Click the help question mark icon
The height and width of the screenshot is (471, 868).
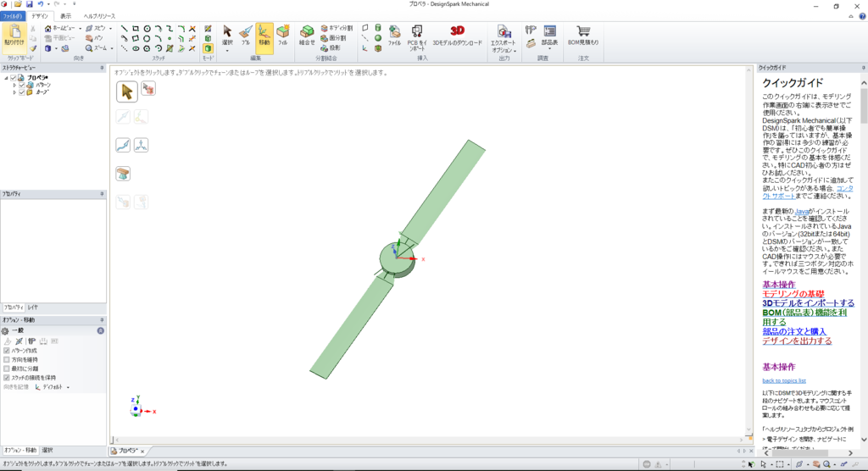pyautogui.click(x=862, y=17)
